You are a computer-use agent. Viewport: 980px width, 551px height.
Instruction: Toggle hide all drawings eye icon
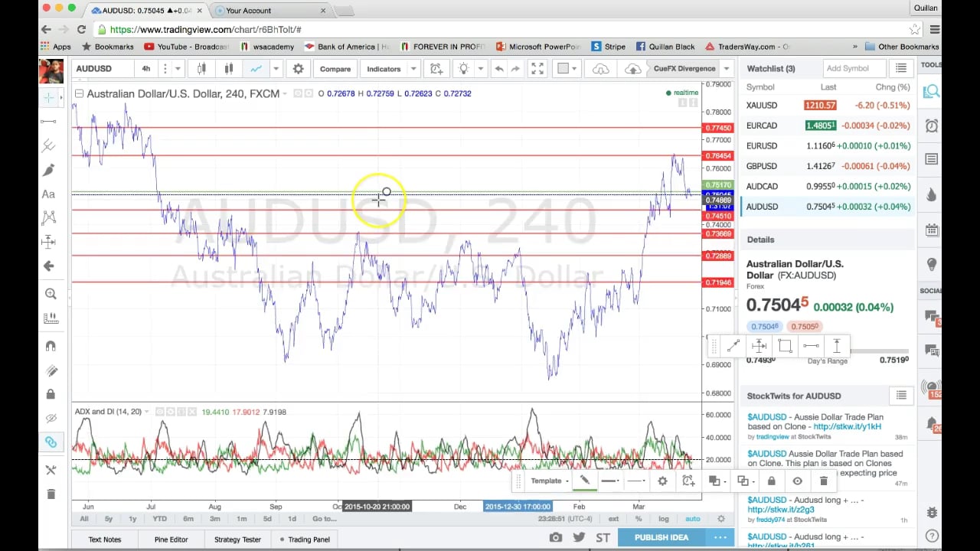(51, 419)
